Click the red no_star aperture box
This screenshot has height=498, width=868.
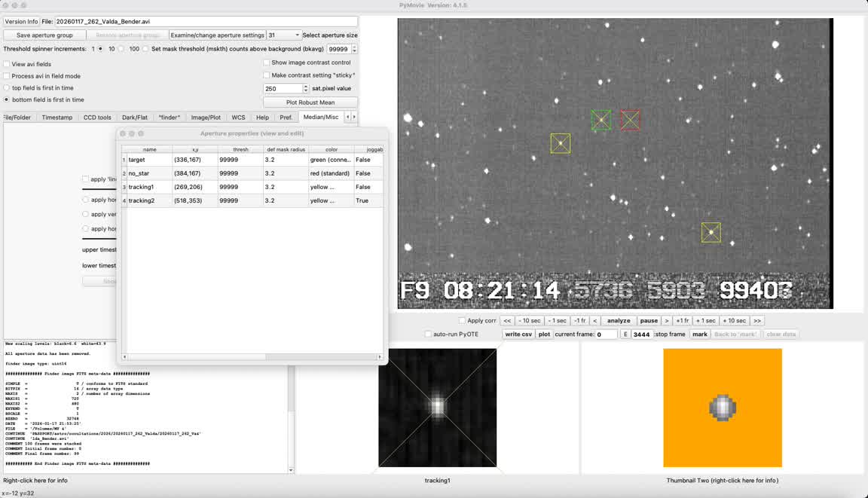(x=630, y=120)
